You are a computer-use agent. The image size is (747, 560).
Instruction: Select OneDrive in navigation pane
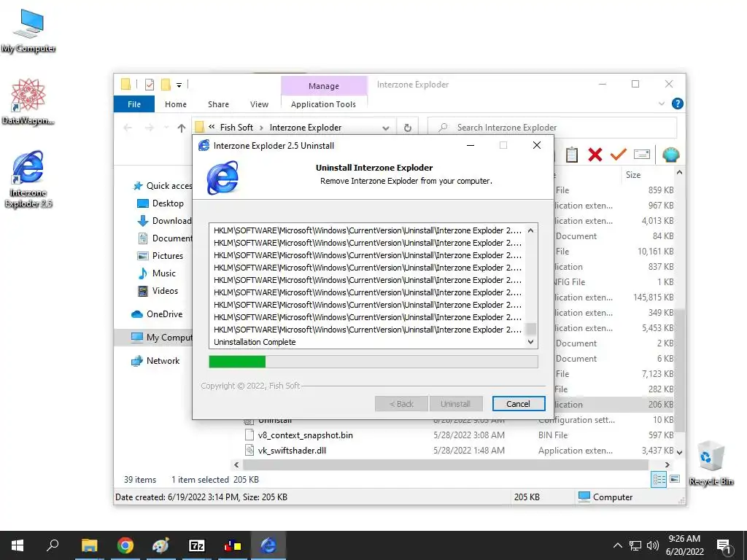click(157, 314)
